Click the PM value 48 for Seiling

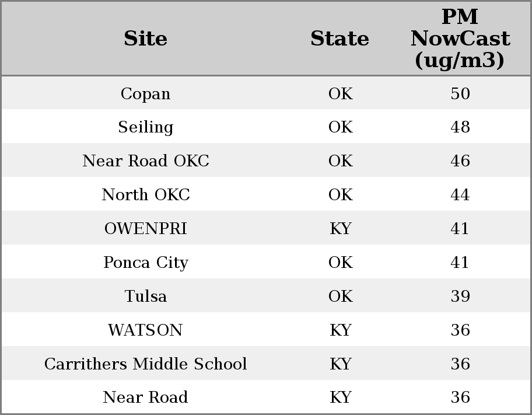pyautogui.click(x=460, y=127)
